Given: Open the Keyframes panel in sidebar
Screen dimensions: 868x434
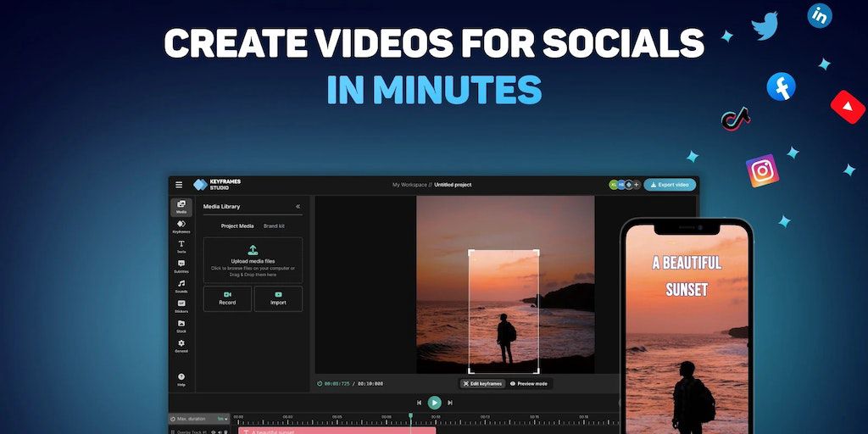Looking at the screenshot, I should point(181,226).
